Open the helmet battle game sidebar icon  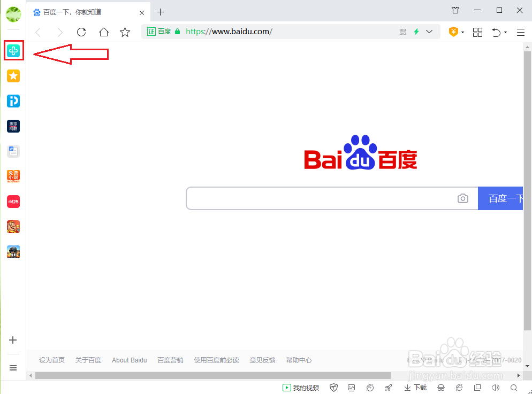pos(13,252)
